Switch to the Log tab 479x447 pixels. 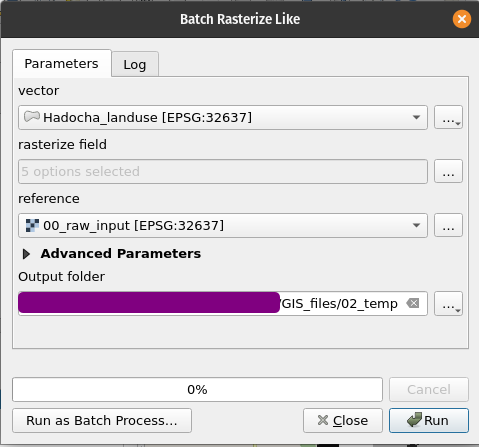pos(135,64)
